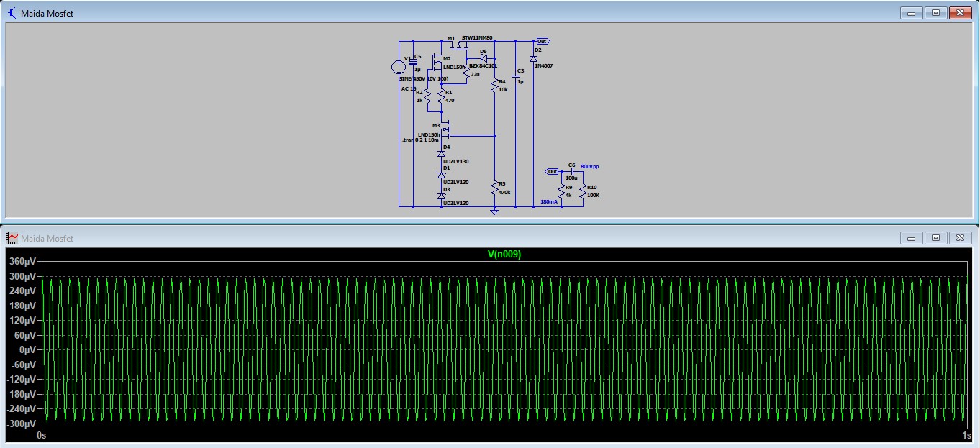Select the M1 STW11NM80 MOSFET symbol

(453, 46)
